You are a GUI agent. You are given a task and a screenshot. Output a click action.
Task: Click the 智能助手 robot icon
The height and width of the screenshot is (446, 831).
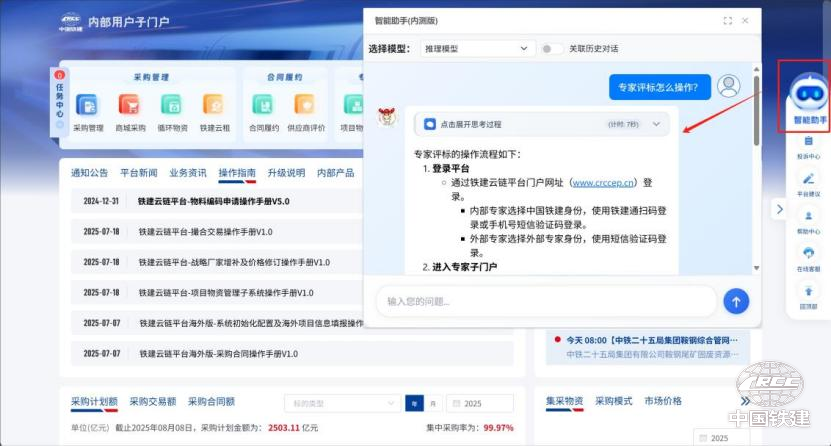808,94
